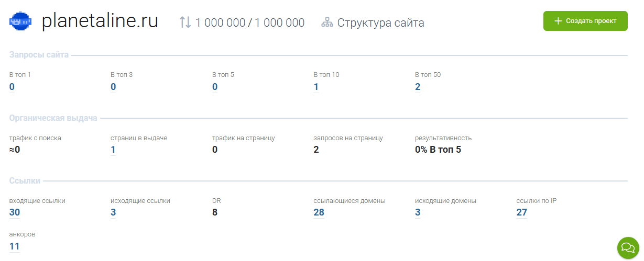Open the В топ 3 value 0
This screenshot has width=644, height=261.
pyautogui.click(x=113, y=87)
